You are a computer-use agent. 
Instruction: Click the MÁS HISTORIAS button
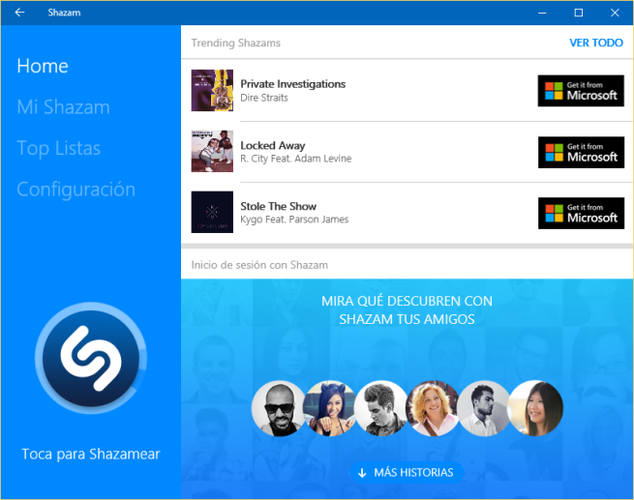[407, 473]
